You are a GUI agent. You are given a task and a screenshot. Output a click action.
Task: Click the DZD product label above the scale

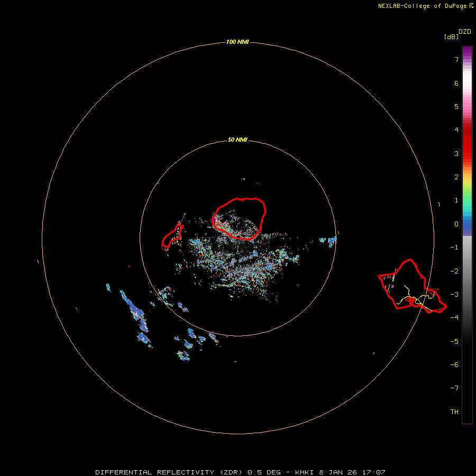pyautogui.click(x=465, y=32)
